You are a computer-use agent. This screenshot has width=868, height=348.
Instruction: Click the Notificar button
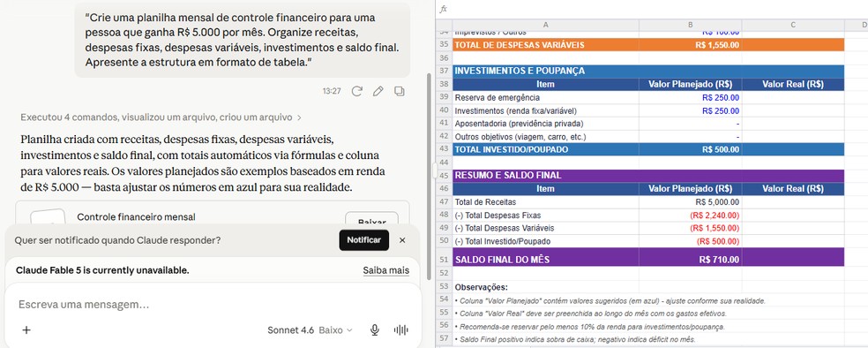point(363,240)
